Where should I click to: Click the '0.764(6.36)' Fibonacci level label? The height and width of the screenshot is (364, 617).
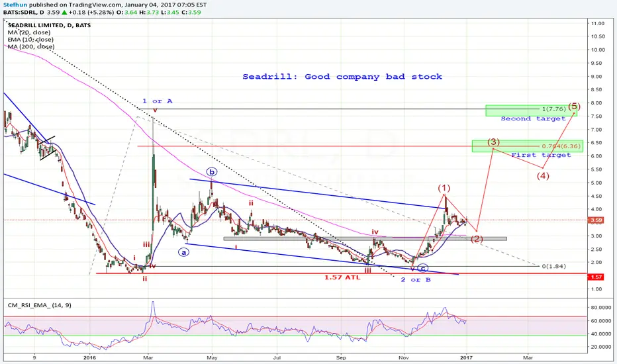pos(561,146)
